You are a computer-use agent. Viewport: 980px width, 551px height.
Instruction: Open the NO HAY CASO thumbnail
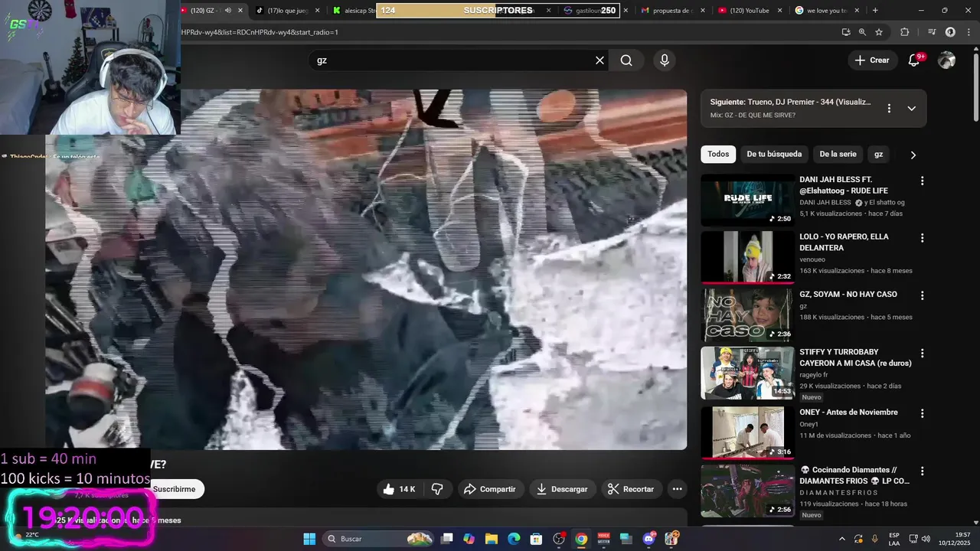(x=748, y=315)
